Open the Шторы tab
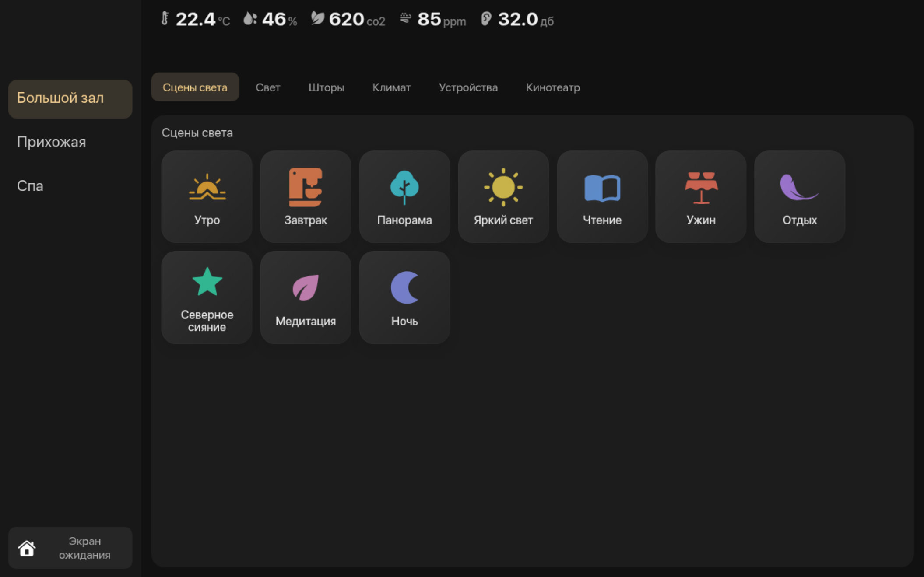The width and height of the screenshot is (924, 577). 326,87
